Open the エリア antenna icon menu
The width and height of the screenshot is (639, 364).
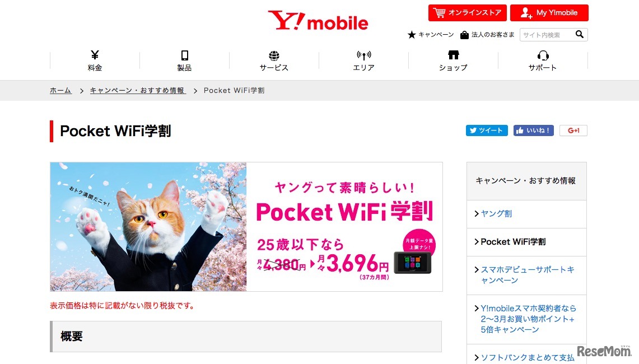363,60
